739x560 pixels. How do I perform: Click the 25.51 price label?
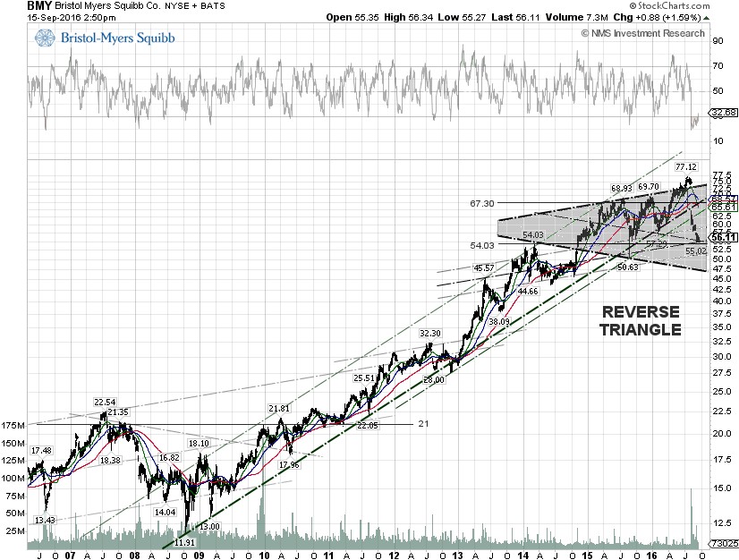coord(364,378)
